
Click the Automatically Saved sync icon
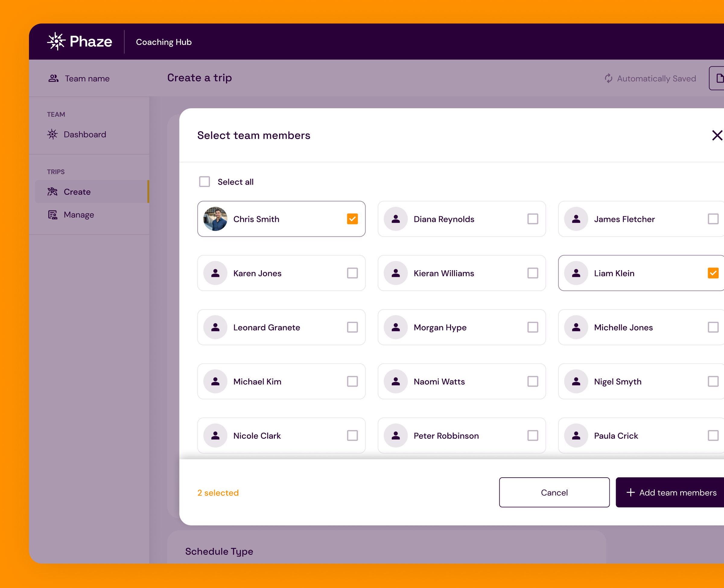608,79
